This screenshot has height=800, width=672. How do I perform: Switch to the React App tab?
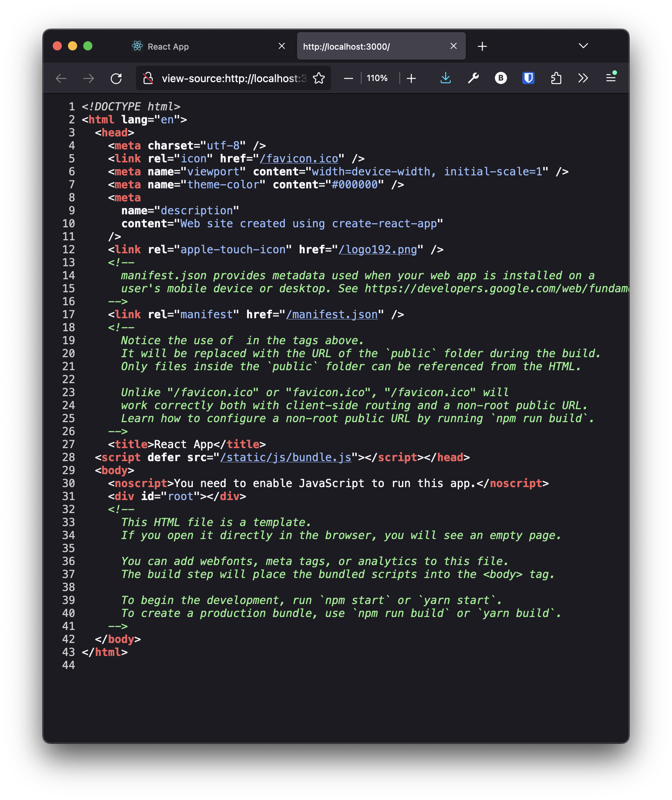click(168, 46)
